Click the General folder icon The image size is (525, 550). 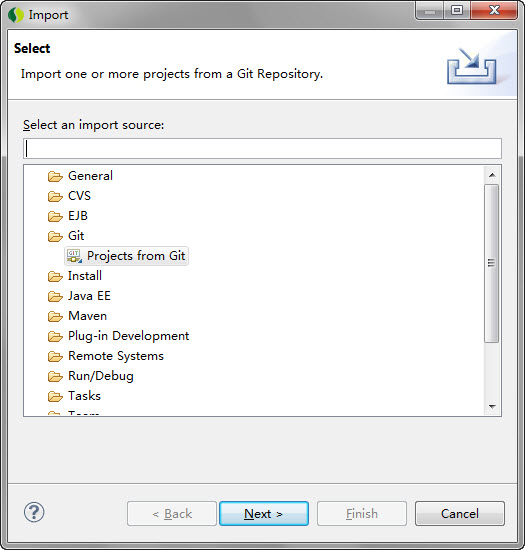tap(55, 176)
